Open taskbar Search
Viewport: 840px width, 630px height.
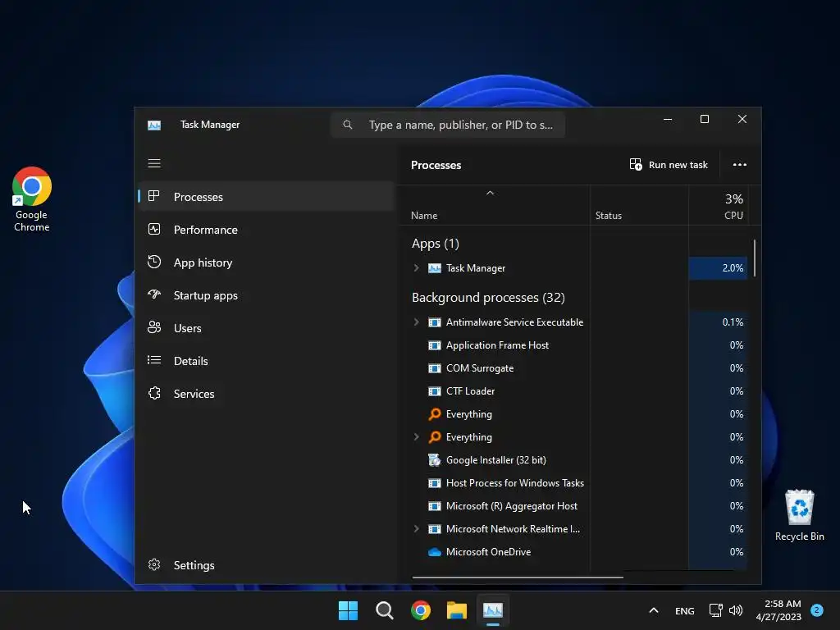point(384,610)
